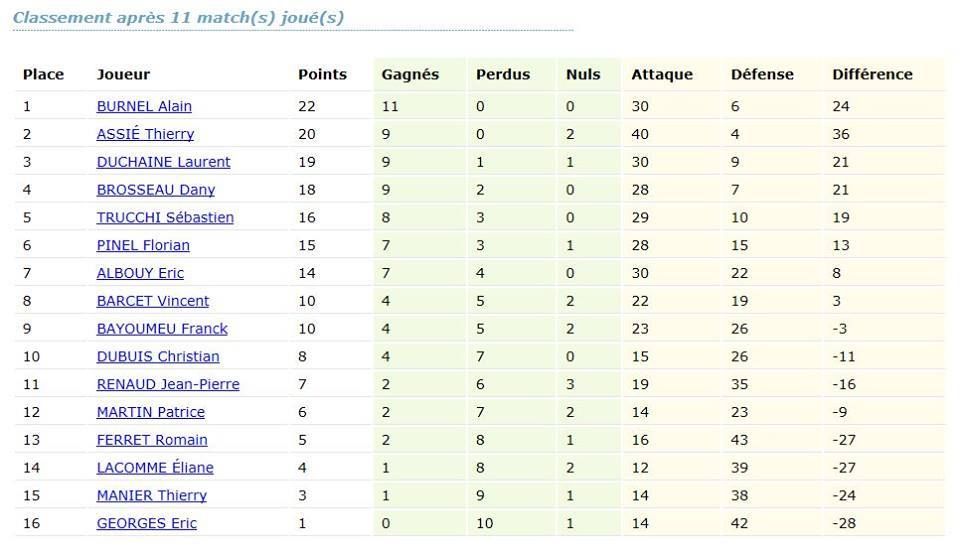
Task: Click the Gagnés column header
Action: pos(410,75)
